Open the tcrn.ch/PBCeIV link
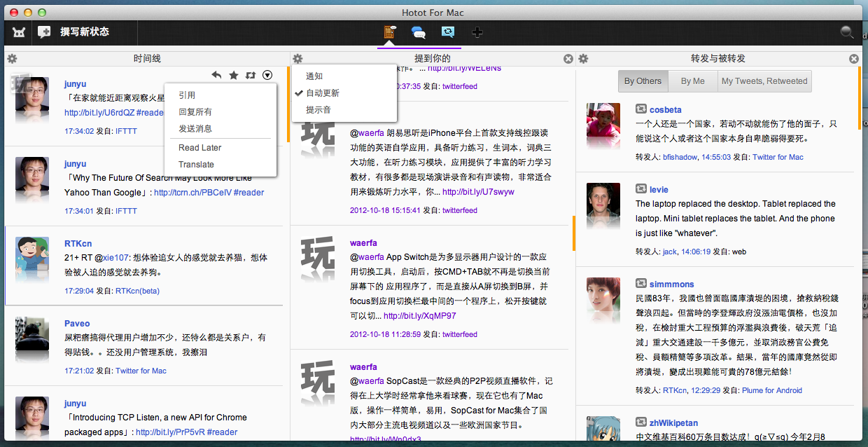868x447 pixels. tap(192, 192)
